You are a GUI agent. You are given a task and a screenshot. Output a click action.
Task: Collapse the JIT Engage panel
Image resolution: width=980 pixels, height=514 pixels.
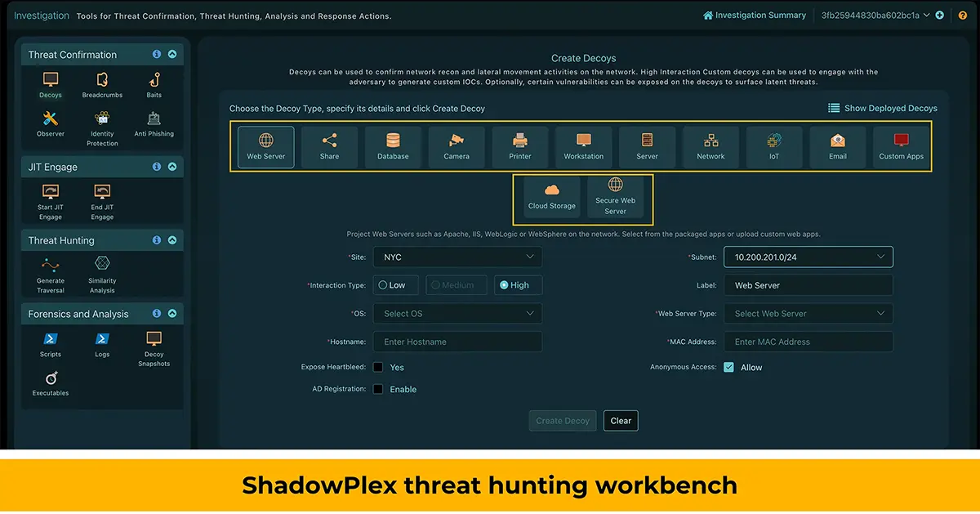172,167
